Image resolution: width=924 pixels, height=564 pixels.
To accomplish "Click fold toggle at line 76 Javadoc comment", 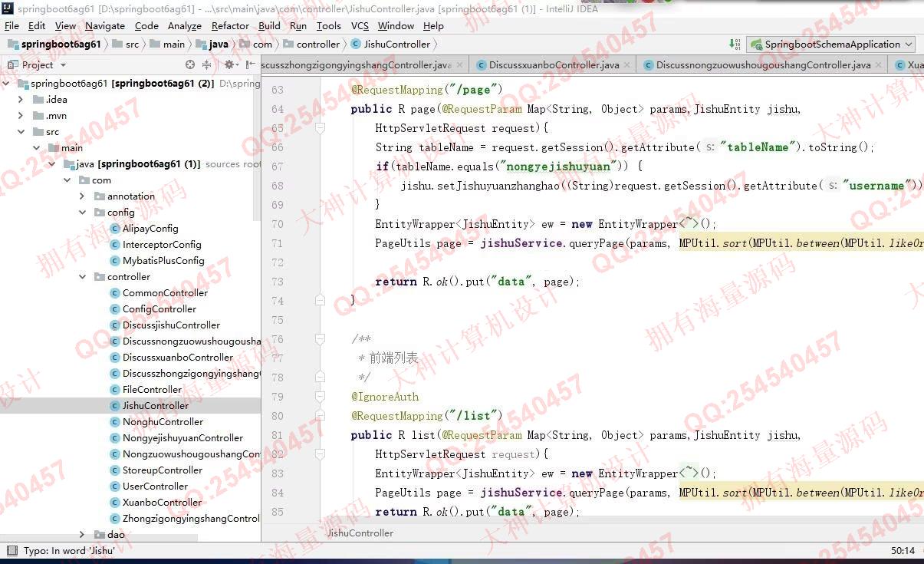I will tap(321, 339).
